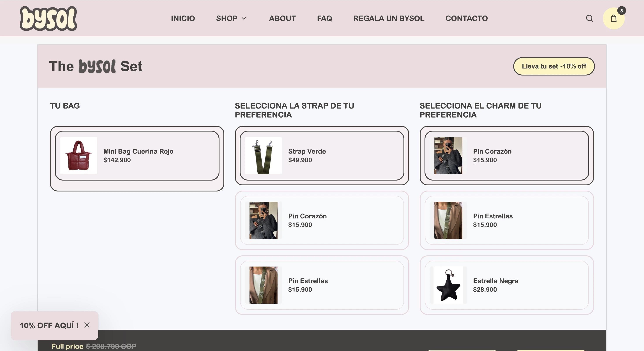Open the FAQ menu item
Viewport: 644px width, 351px height.
(324, 18)
